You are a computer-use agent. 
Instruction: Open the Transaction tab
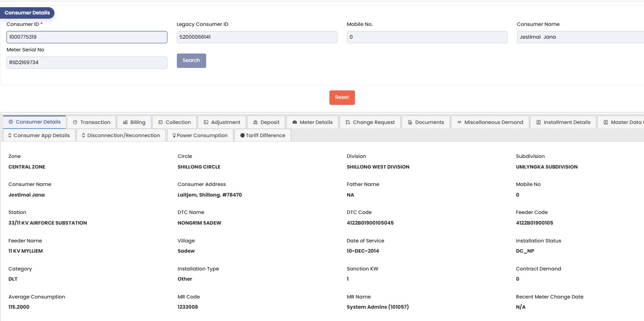tap(91, 122)
